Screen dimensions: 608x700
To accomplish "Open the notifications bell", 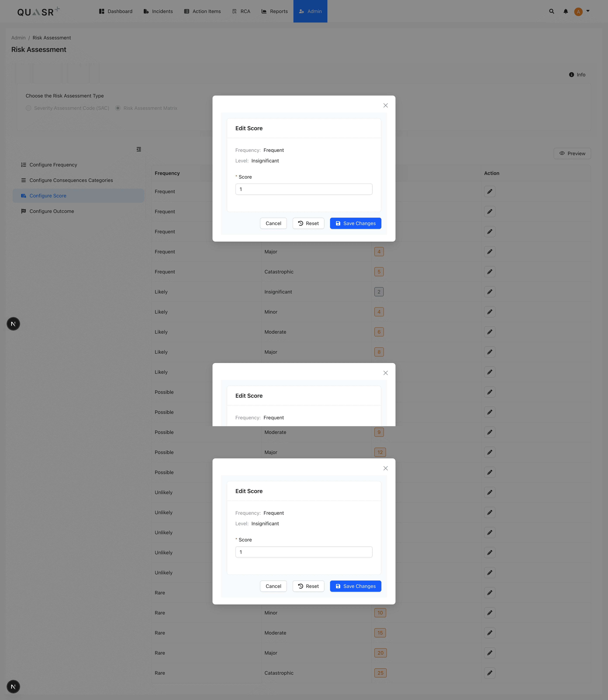I will click(x=565, y=11).
